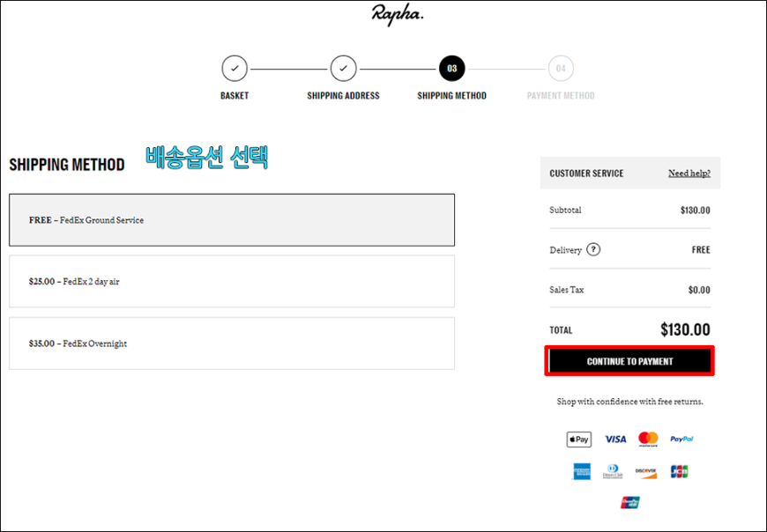The image size is (767, 532).
Task: Click the Mastercard icon
Action: (x=648, y=440)
